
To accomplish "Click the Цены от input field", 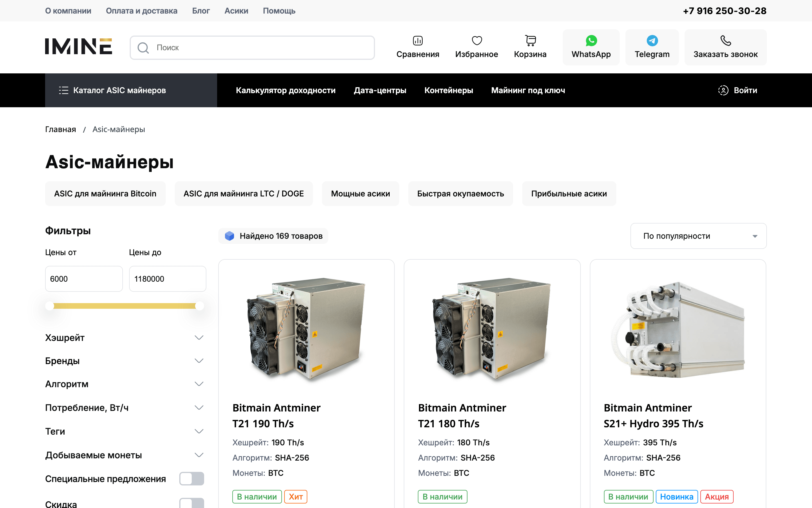I will 84,279.
